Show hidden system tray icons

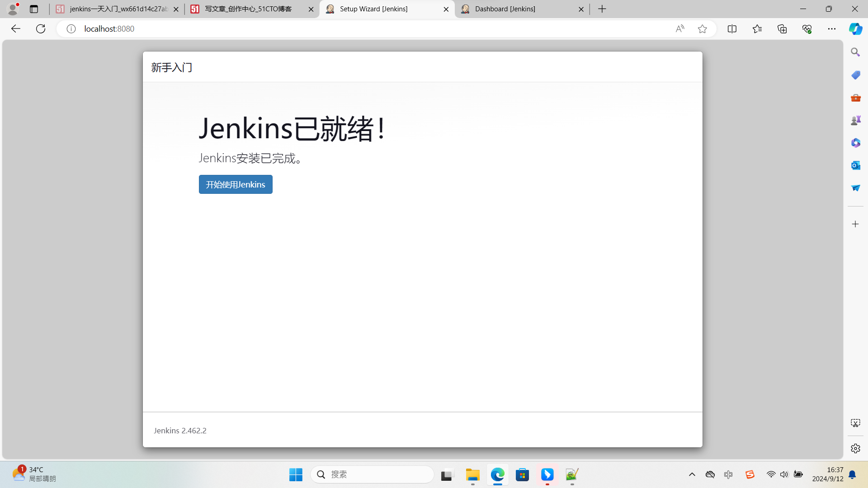click(x=692, y=474)
